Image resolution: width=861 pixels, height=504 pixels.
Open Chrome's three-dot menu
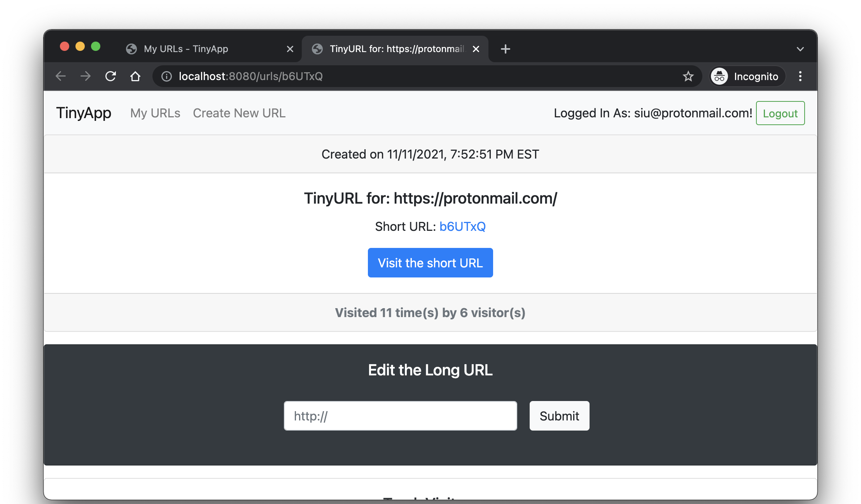pyautogui.click(x=800, y=76)
